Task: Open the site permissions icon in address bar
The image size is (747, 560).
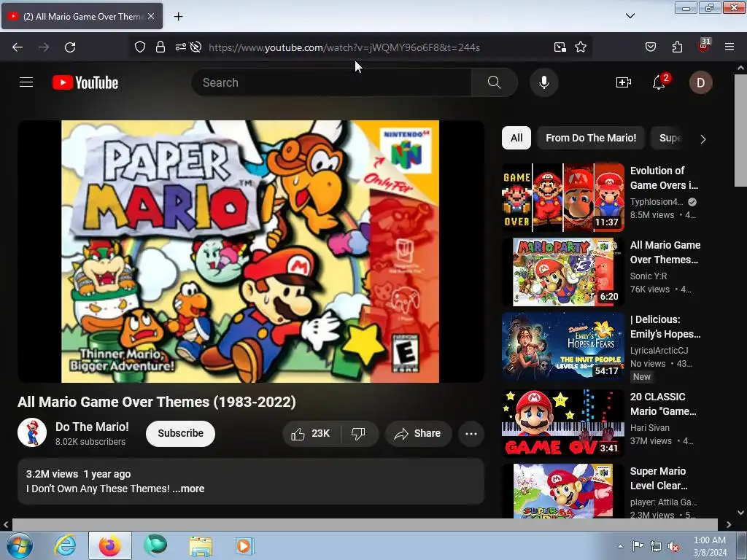Action: [181, 47]
